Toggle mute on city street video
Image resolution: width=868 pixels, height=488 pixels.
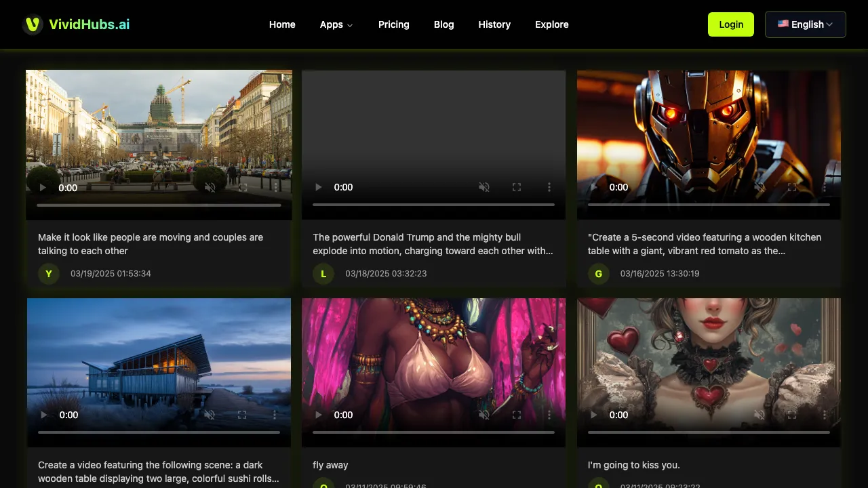click(x=210, y=188)
